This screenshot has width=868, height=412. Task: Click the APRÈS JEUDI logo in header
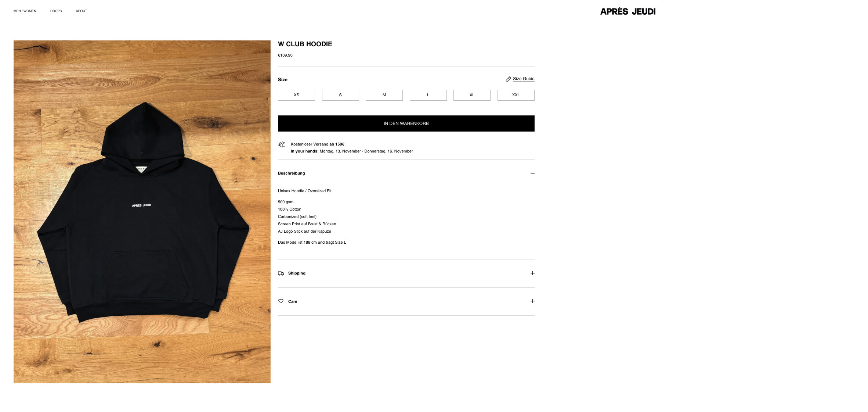(x=628, y=11)
